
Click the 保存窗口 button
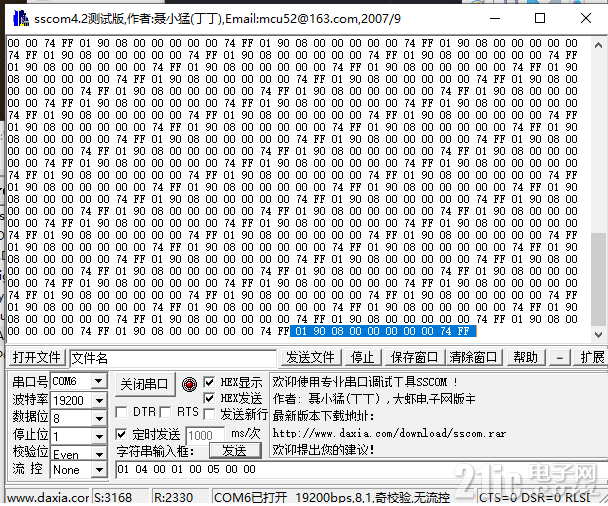coord(415,357)
